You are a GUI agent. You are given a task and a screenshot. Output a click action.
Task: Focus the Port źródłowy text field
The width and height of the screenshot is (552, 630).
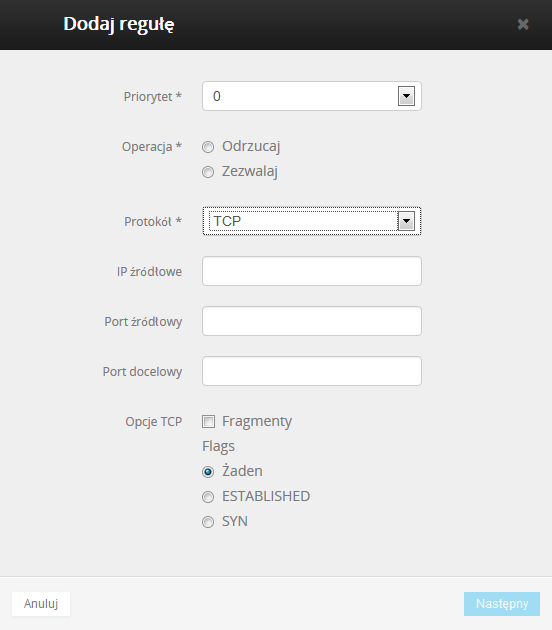312,321
